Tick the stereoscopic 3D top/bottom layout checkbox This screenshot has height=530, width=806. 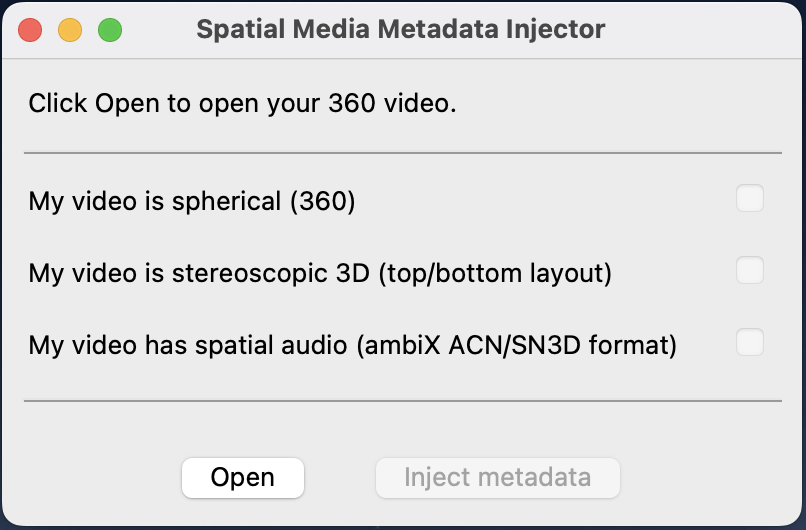click(x=749, y=270)
